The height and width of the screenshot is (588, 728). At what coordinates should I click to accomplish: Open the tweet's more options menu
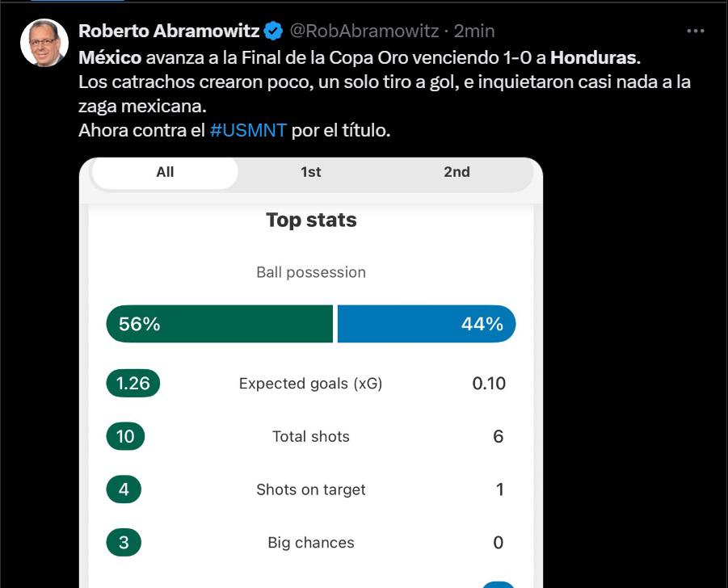tap(695, 31)
